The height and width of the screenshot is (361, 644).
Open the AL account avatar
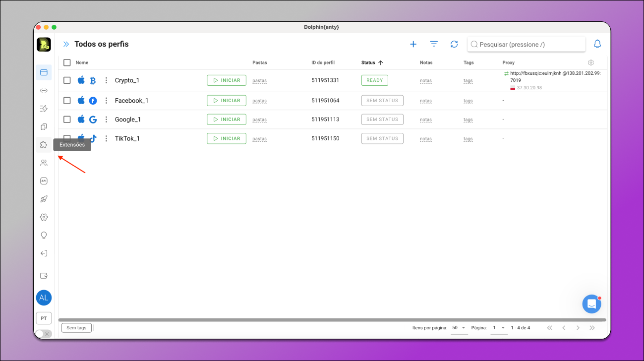(x=44, y=298)
